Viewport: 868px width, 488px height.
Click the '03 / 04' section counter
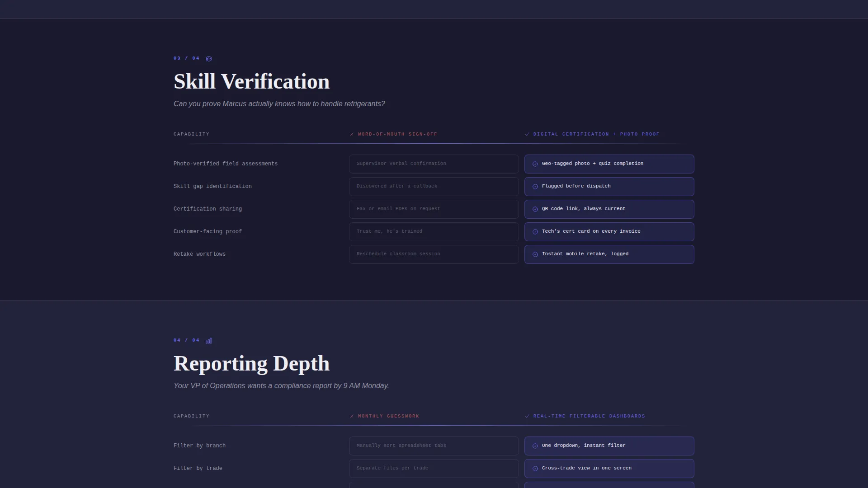[186, 58]
